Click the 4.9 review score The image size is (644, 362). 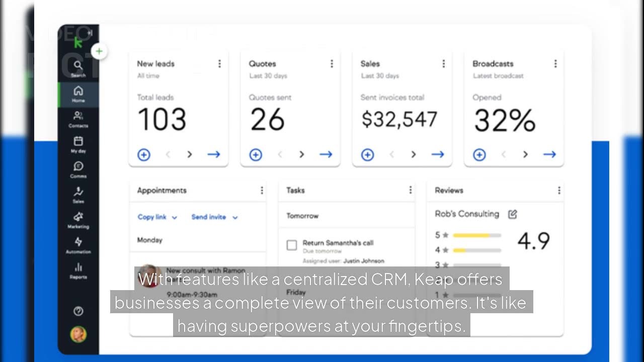534,241
